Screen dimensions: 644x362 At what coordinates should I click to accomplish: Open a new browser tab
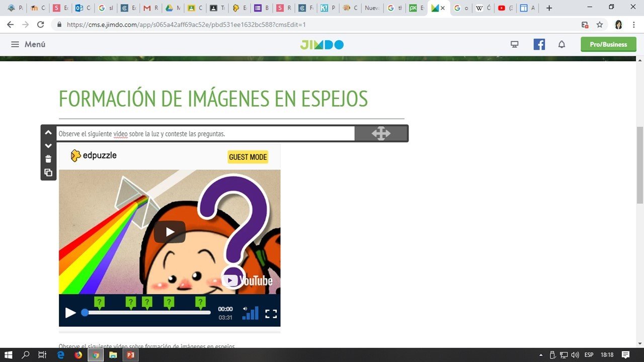(x=549, y=8)
